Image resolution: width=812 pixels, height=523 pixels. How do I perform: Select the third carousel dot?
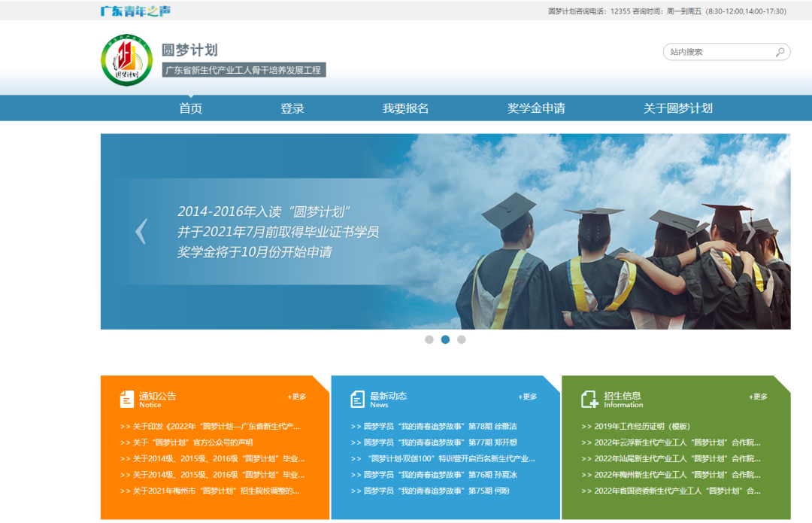tap(462, 339)
